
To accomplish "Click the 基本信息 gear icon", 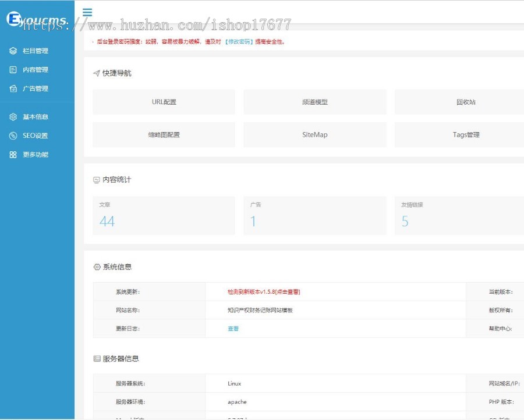I will pos(13,117).
